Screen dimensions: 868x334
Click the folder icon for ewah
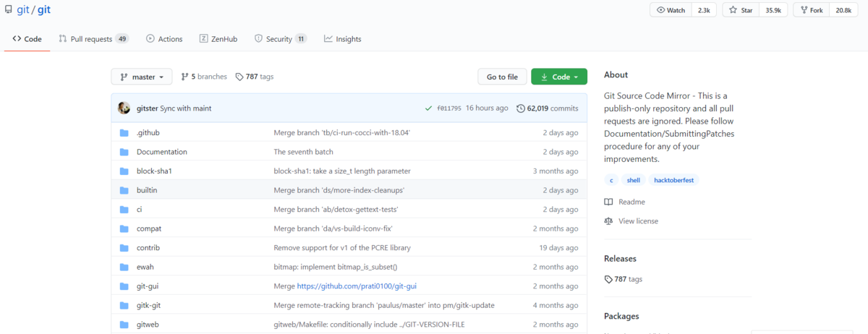[x=124, y=267]
